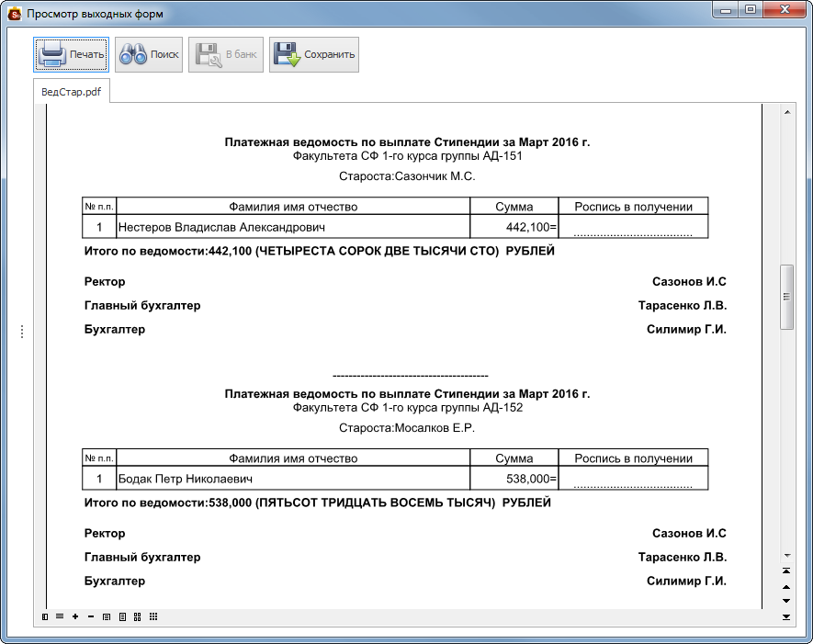The width and height of the screenshot is (813, 644).
Task: Click the vertical scrollbar up arrow
Action: click(787, 112)
